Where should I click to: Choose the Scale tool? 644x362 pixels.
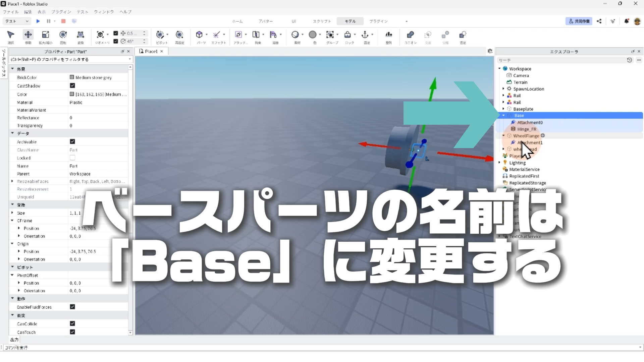(x=45, y=35)
